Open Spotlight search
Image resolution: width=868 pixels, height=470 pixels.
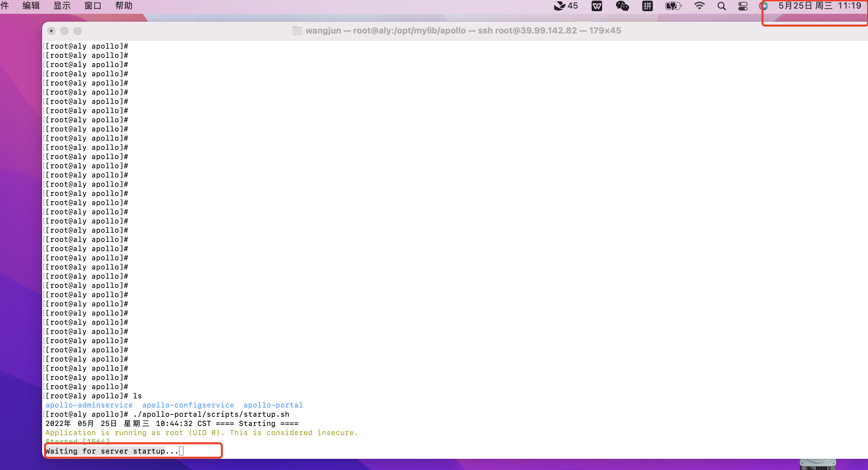click(x=721, y=6)
